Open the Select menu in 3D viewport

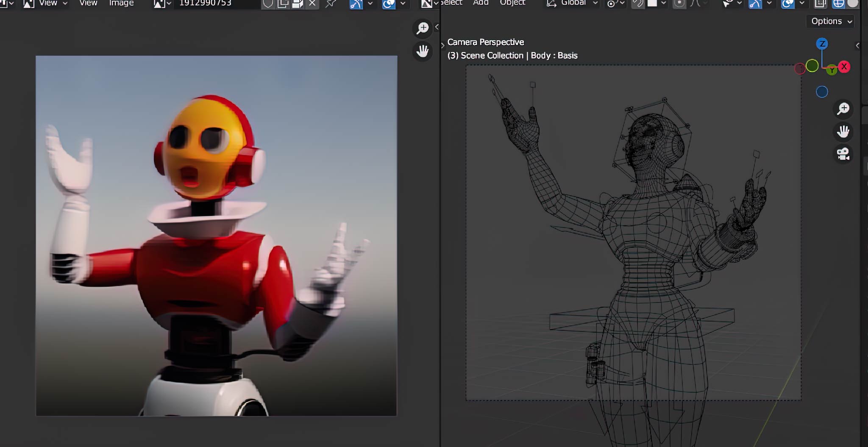[x=451, y=3]
